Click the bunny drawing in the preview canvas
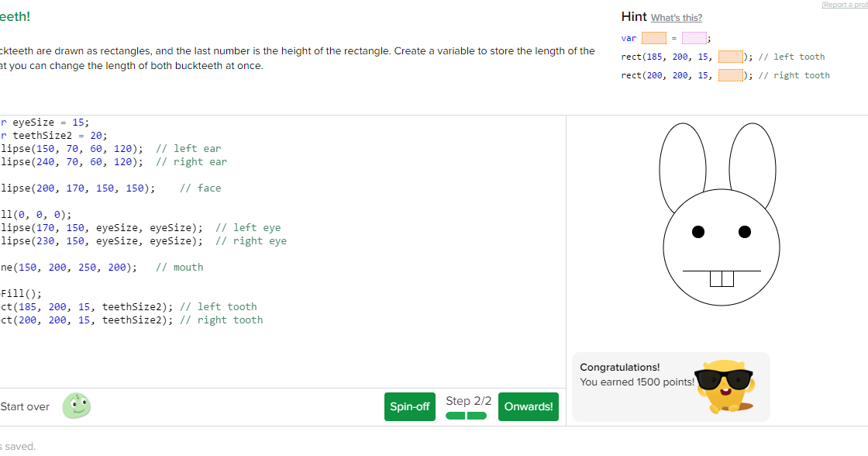This screenshot has width=868, height=456. 720,233
